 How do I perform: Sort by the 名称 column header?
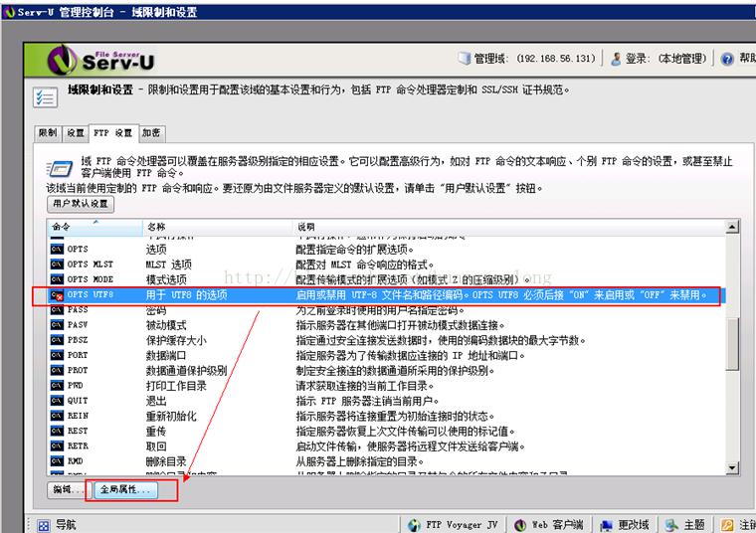coord(218,227)
